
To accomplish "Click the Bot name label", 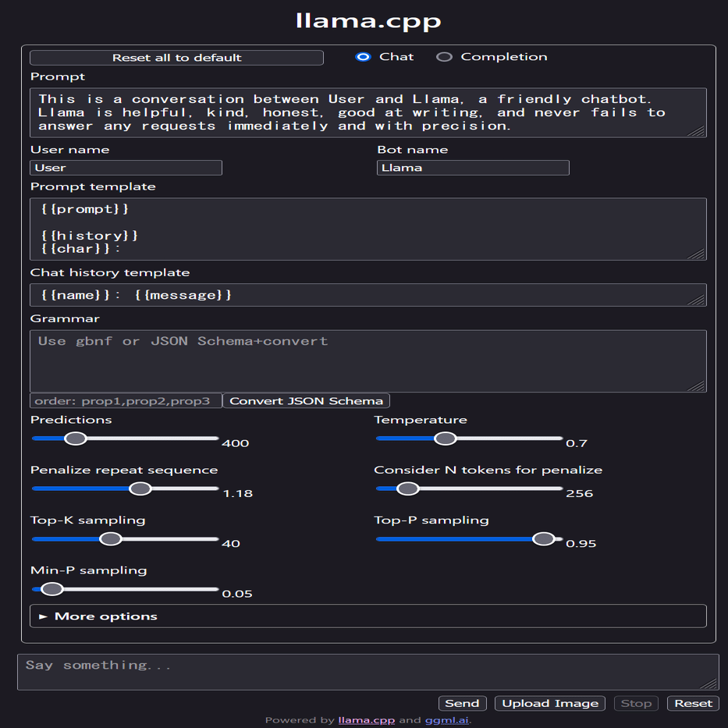I will pyautogui.click(x=412, y=150).
